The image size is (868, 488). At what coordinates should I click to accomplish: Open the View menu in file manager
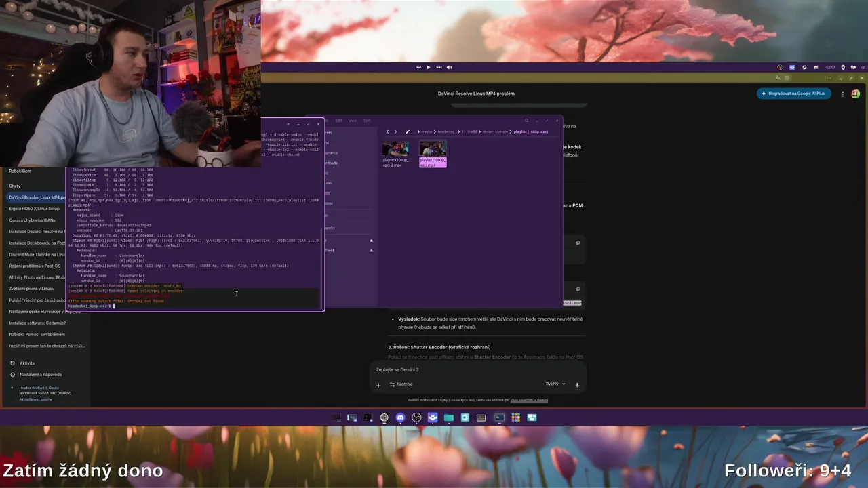[353, 121]
